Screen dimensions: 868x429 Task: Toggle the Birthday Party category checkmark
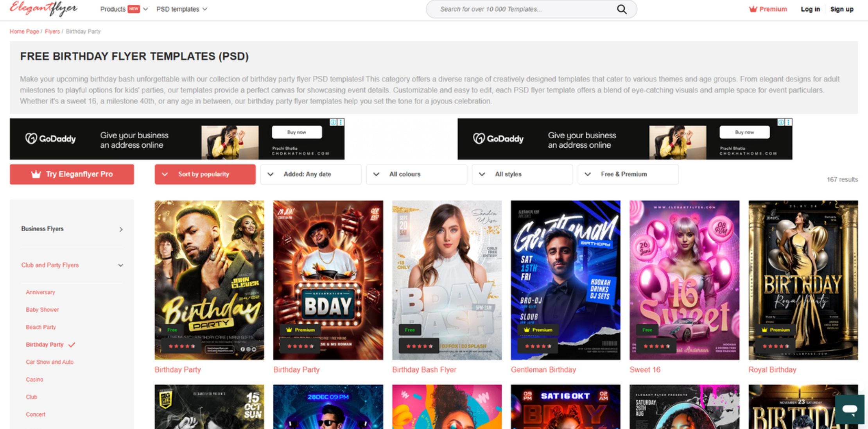point(72,345)
